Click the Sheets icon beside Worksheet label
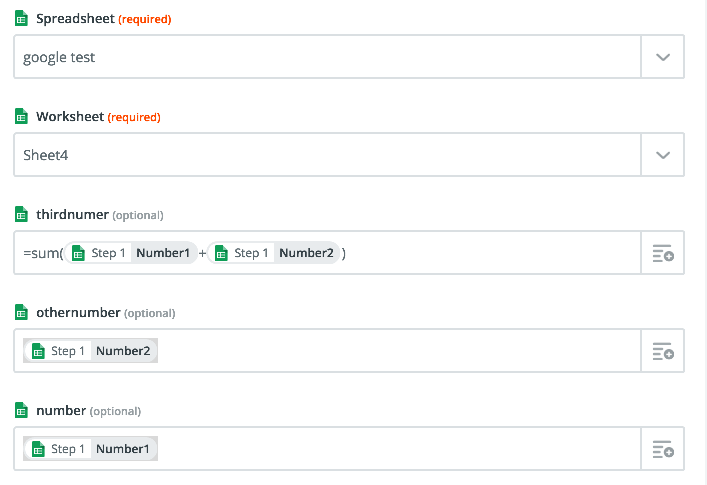 tap(21, 116)
